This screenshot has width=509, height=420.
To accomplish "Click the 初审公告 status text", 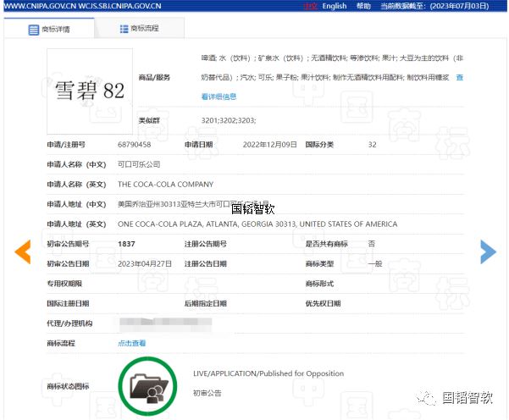I will [207, 393].
